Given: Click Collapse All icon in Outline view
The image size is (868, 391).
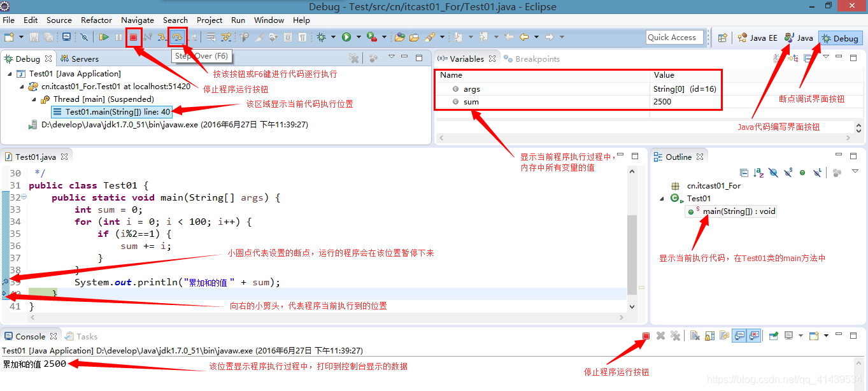Looking at the screenshot, I should click(x=744, y=173).
